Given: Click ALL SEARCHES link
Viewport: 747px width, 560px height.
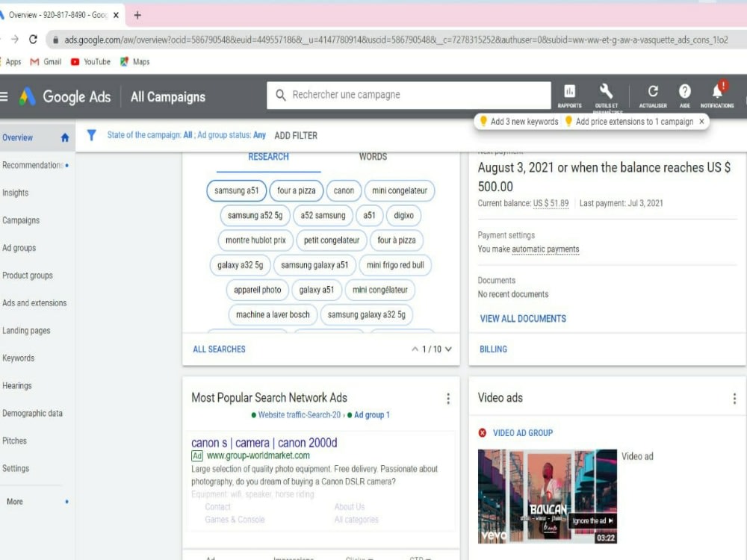Looking at the screenshot, I should click(219, 349).
